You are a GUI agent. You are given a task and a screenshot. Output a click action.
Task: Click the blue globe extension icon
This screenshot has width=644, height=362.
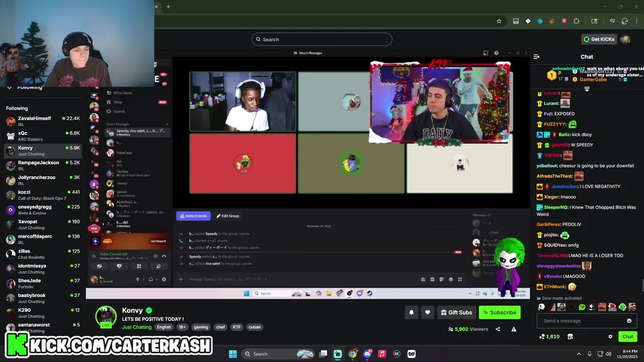coord(540,21)
